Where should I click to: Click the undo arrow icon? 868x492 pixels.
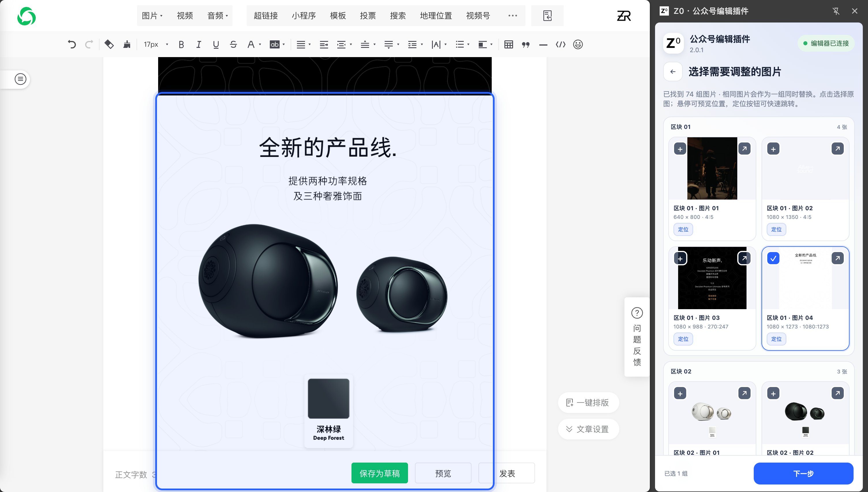(x=72, y=44)
